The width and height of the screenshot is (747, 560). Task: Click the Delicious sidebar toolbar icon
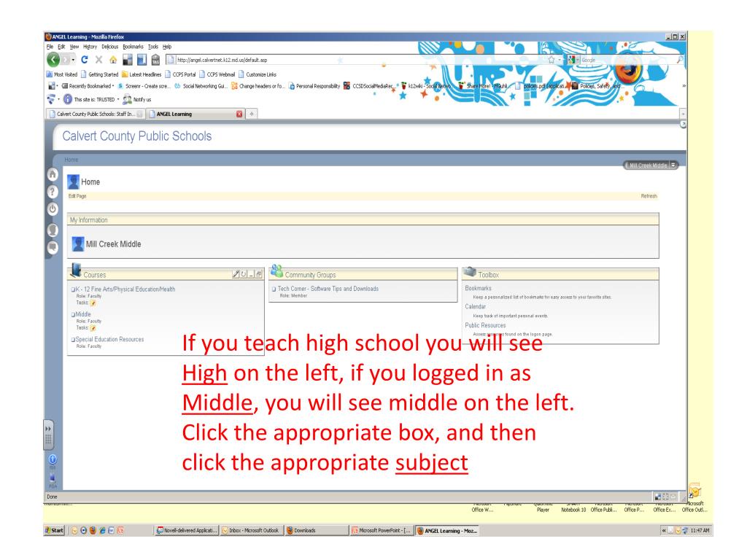pyautogui.click(x=142, y=60)
